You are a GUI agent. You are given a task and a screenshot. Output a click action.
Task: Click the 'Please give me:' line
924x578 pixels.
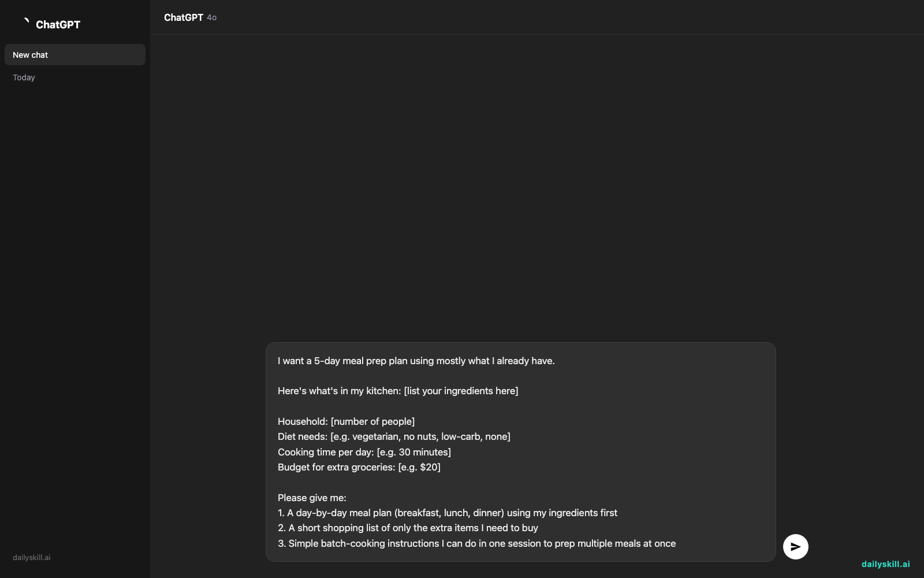[312, 498]
